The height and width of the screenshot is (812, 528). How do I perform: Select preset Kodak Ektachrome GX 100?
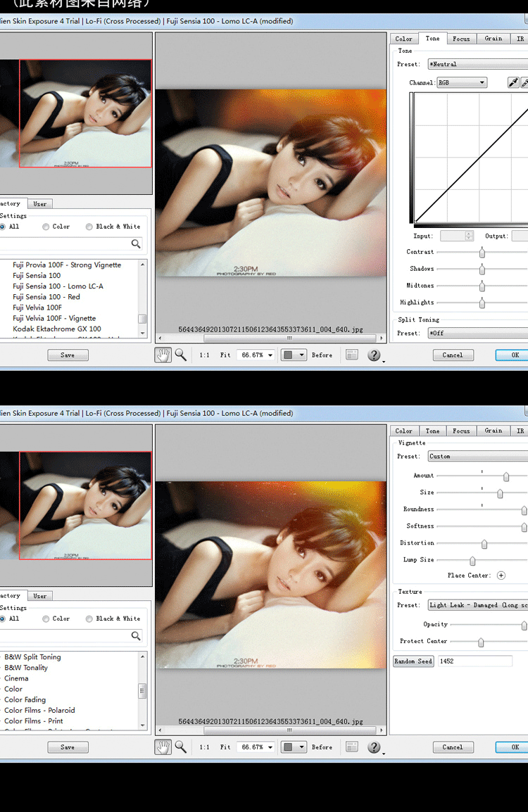(x=56, y=329)
